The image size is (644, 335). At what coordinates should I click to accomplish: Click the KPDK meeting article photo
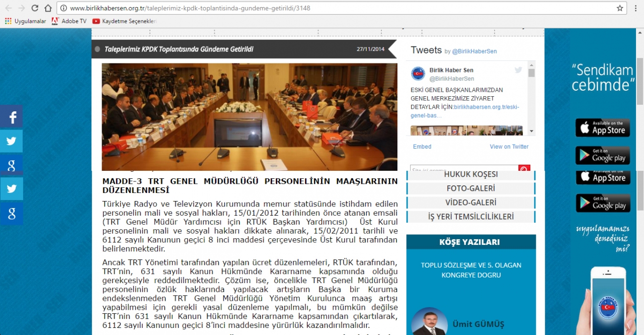pyautogui.click(x=250, y=116)
